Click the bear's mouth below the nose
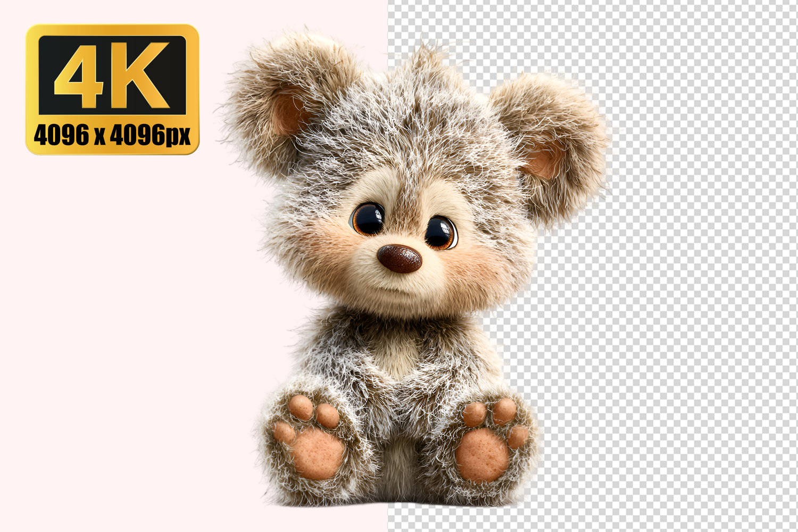Viewport: 798px width, 532px height. [x=396, y=290]
